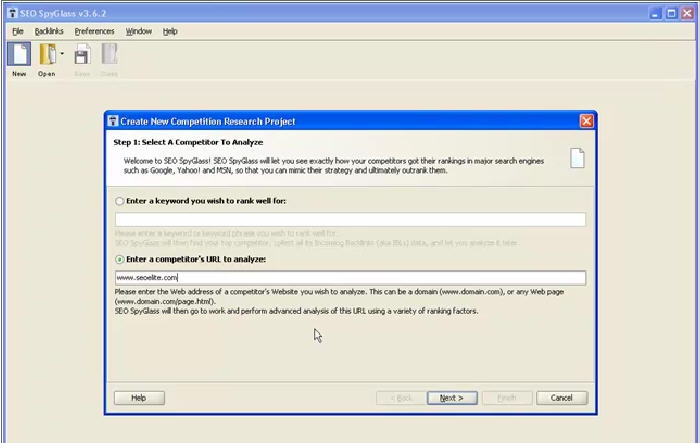Click the Cancel button
The image size is (700, 443).
coord(562,398)
